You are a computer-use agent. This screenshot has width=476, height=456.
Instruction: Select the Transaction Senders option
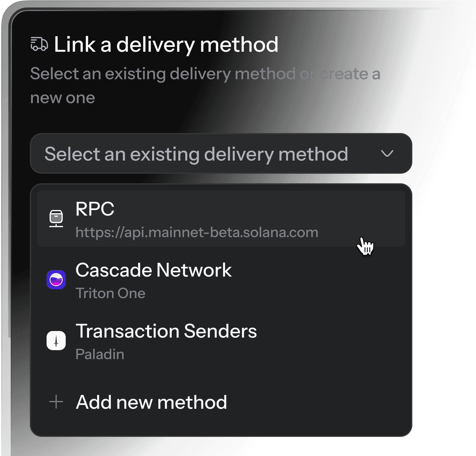[x=221, y=341]
